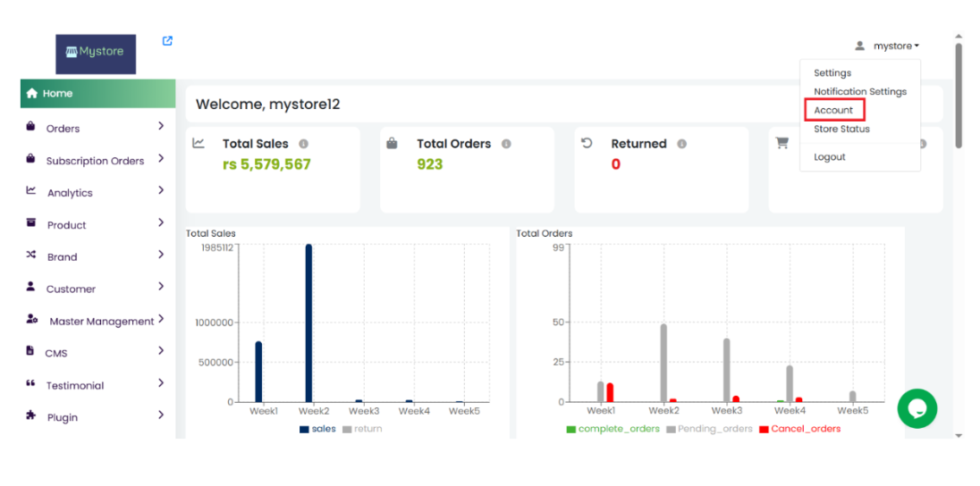The image size is (980, 486).
Task: Toggle the sales series in the chart legend
Action: [317, 429]
